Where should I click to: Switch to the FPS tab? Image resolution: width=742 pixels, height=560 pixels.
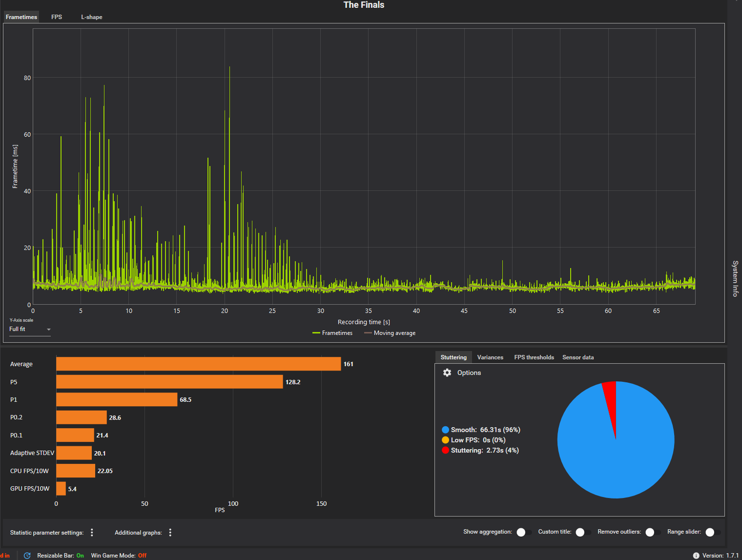57,17
